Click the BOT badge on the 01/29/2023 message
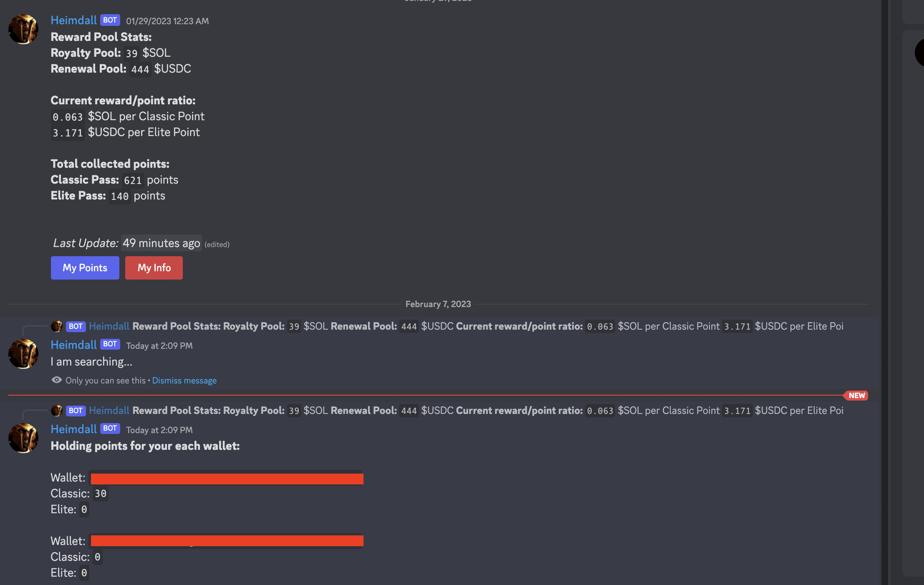924x585 pixels. [x=110, y=20]
